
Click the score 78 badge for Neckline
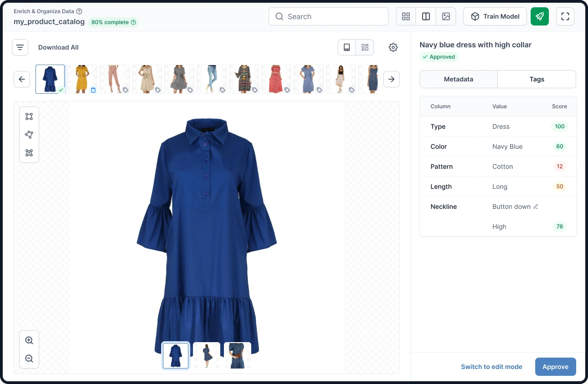tap(560, 227)
